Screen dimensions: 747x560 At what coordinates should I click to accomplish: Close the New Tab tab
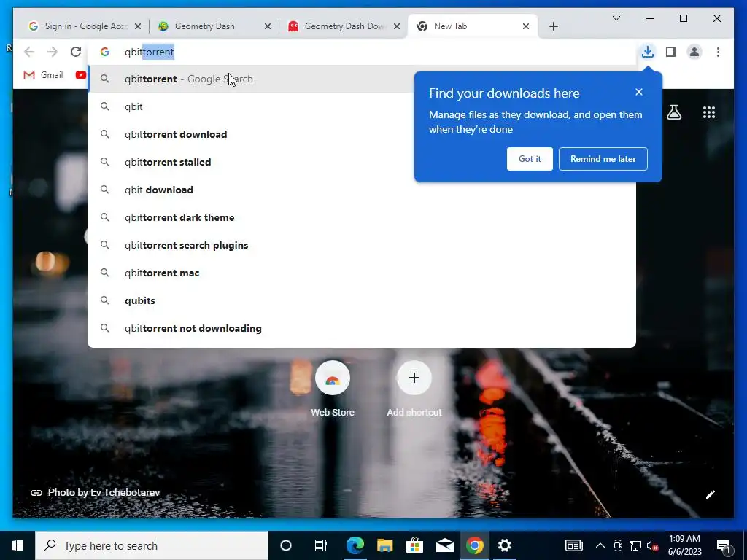coord(526,26)
